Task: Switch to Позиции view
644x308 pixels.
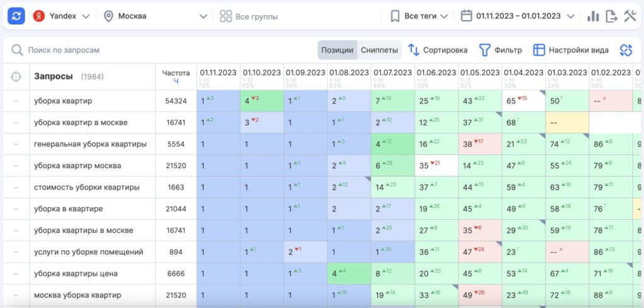Action: [x=337, y=50]
